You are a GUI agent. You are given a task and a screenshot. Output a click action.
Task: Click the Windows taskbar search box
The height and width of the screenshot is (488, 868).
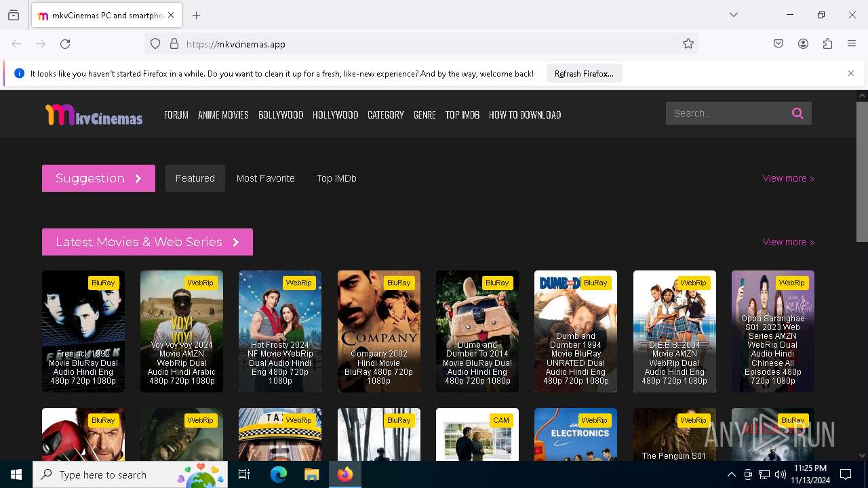pos(130,474)
